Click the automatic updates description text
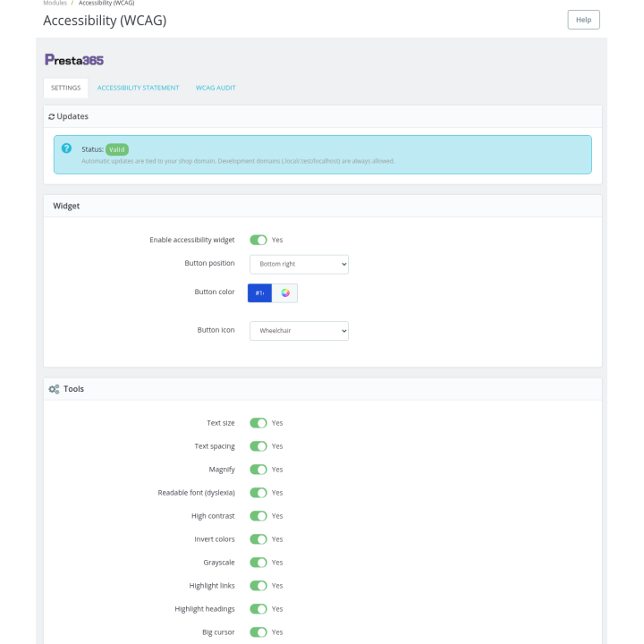Screen dimensions: 644x644 point(238,161)
